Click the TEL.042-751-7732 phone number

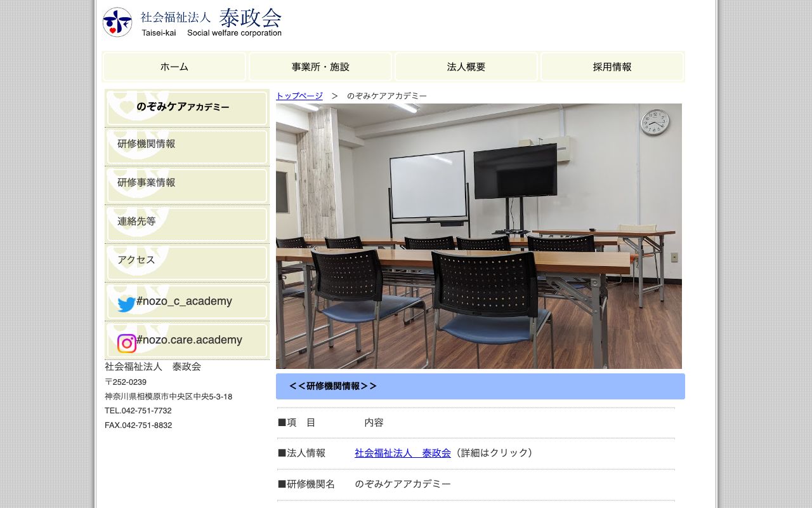(138, 411)
